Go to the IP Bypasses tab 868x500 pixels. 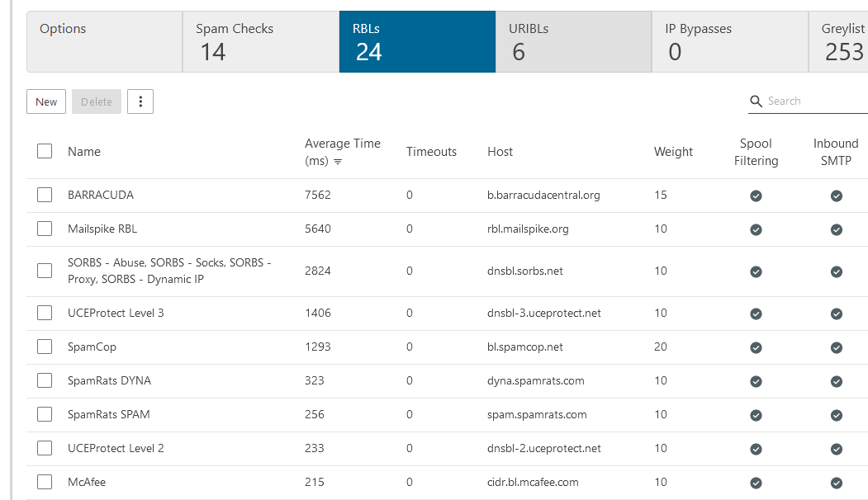click(729, 42)
